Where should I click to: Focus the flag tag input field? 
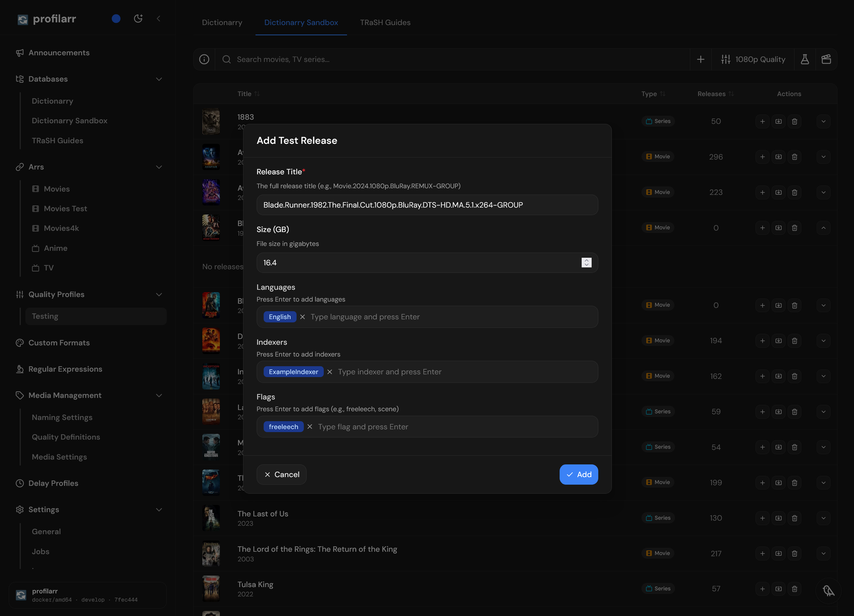455,427
